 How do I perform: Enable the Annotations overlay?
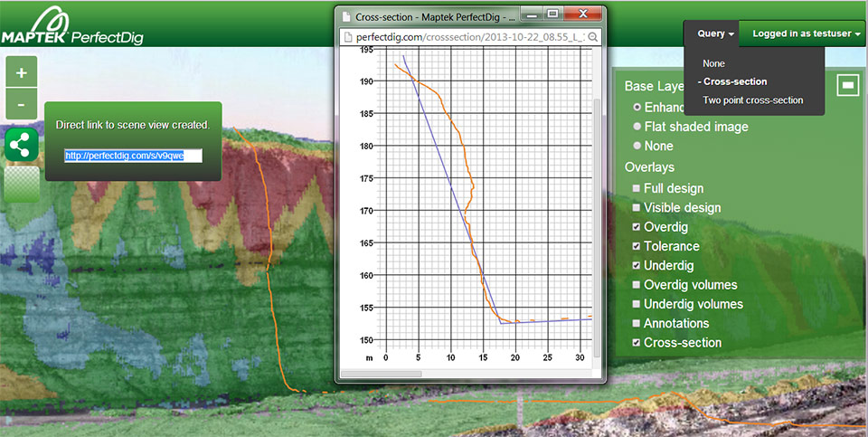coord(637,323)
